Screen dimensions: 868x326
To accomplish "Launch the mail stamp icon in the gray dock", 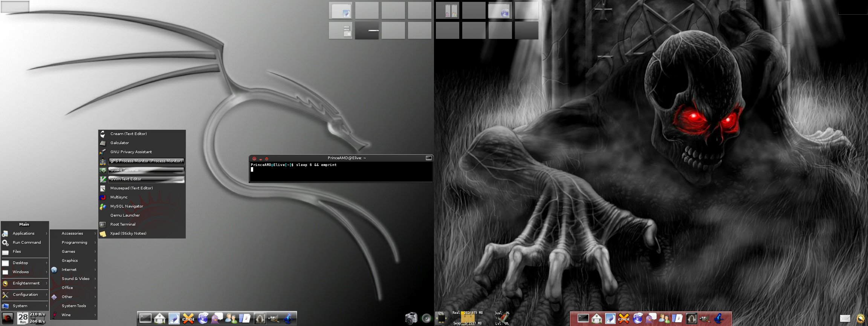I will pyautogui.click(x=174, y=318).
